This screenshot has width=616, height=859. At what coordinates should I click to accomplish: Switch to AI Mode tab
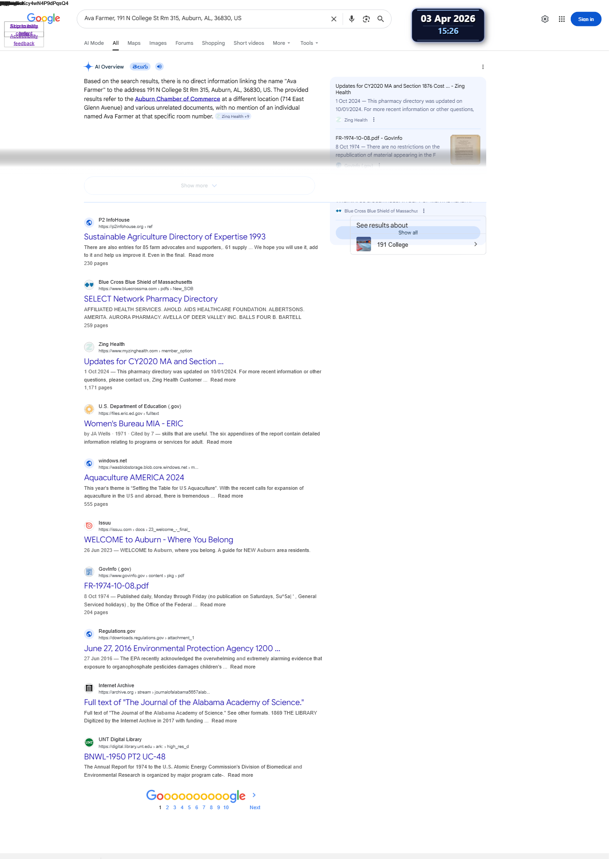click(x=94, y=43)
